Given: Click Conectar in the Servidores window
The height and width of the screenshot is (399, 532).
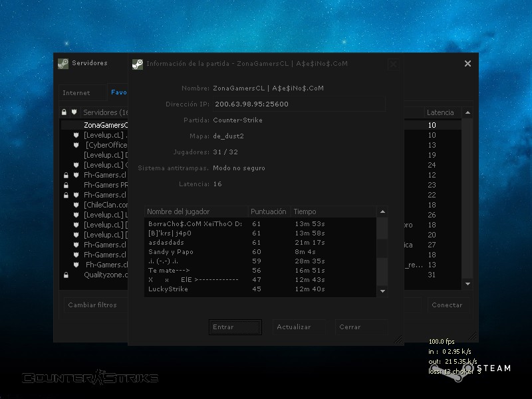Looking at the screenshot, I should coord(449,305).
